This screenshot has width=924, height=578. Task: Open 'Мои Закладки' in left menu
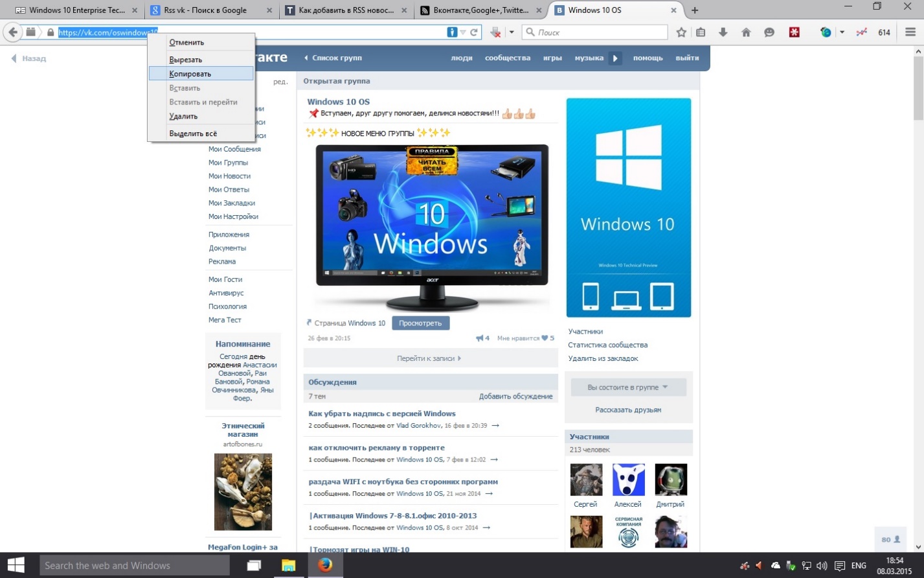[x=231, y=203]
